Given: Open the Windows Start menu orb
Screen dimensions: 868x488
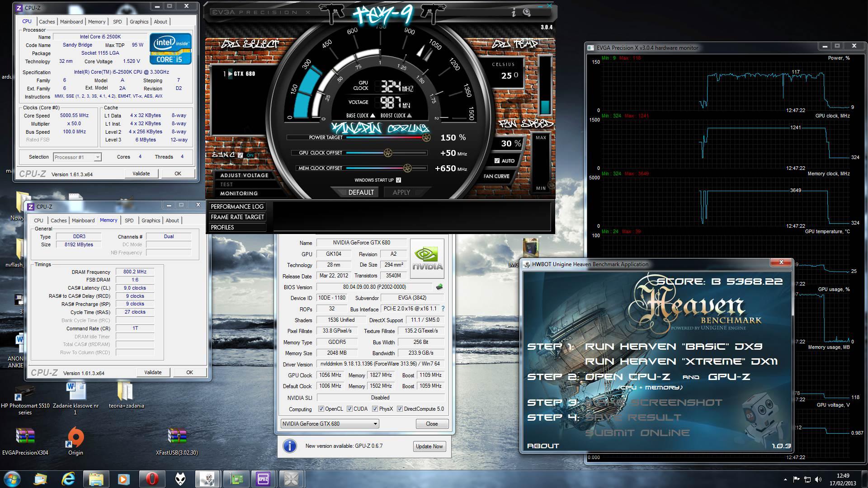Looking at the screenshot, I should 11,479.
